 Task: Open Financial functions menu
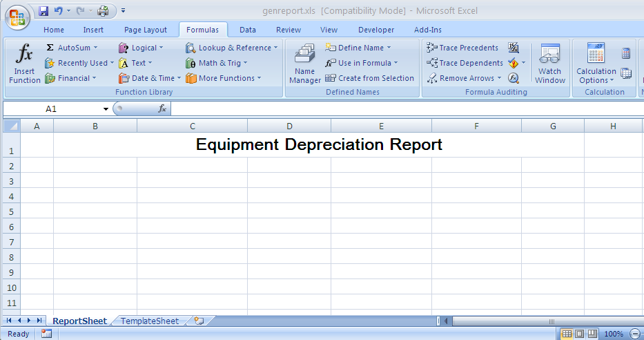point(70,78)
